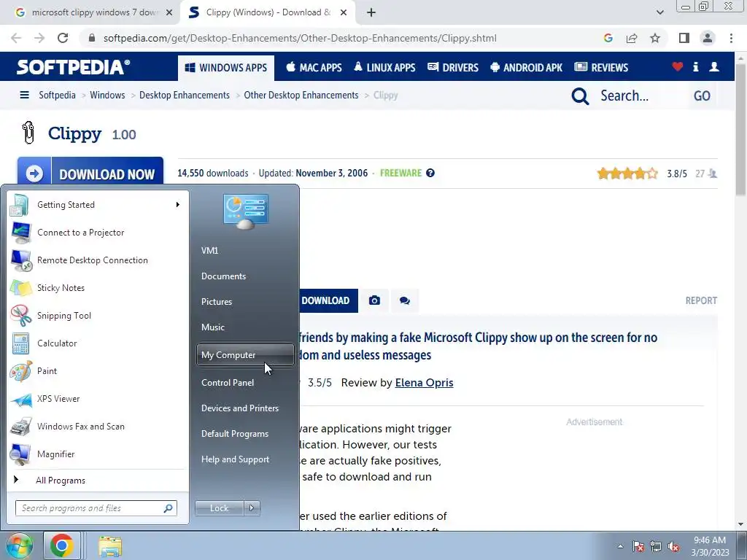
Task: Bookmark this page with the star
Action: pyautogui.click(x=655, y=38)
